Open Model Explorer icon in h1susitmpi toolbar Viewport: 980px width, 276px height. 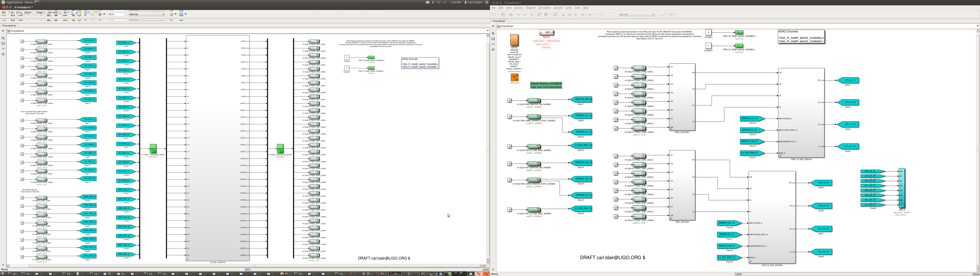pyautogui.click(x=555, y=15)
